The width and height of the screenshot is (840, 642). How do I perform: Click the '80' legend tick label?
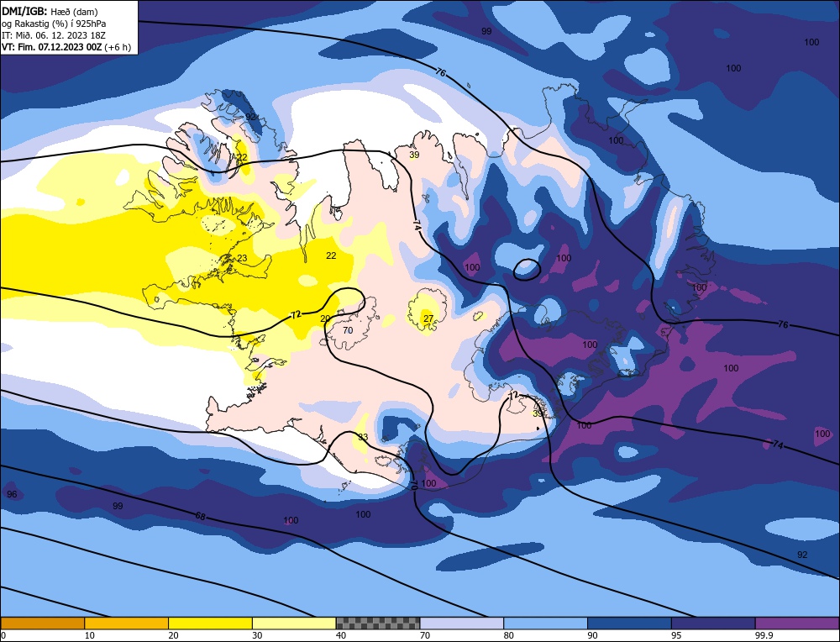[x=509, y=635]
